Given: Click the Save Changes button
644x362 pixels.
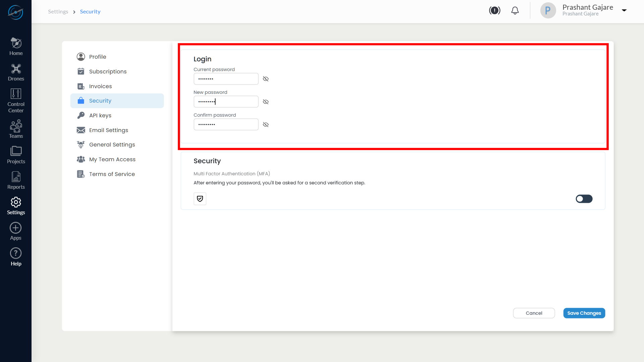Looking at the screenshot, I should point(584,313).
